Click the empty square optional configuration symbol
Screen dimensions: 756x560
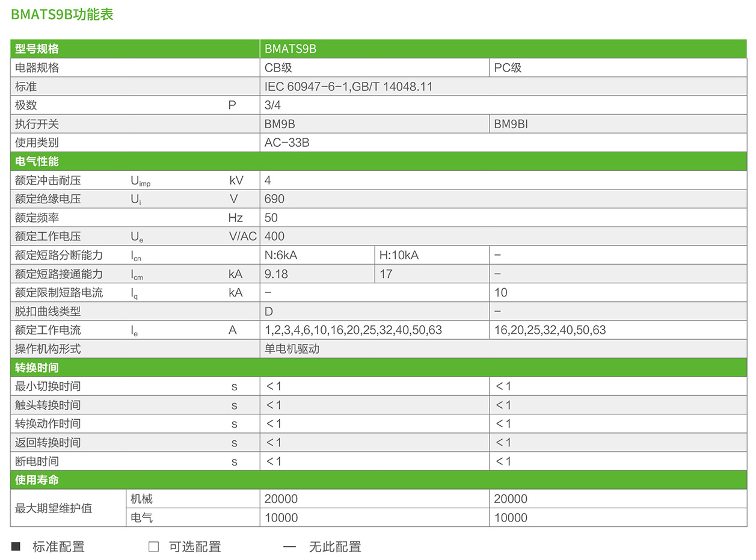(153, 547)
